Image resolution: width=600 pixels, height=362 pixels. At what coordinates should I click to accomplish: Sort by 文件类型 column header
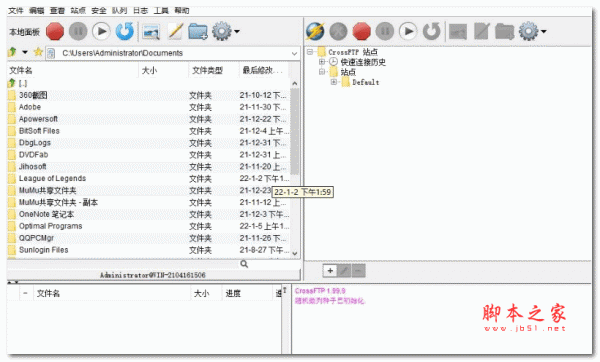pos(214,70)
